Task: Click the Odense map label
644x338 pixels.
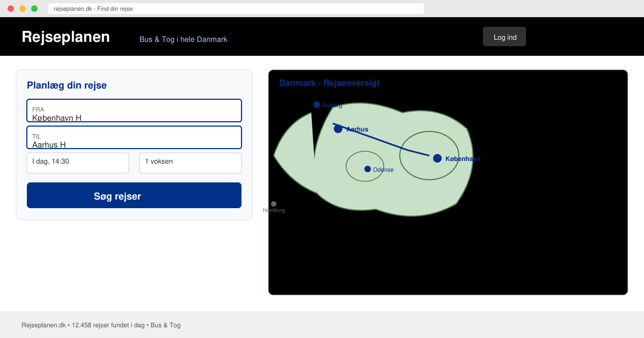Action: [383, 170]
